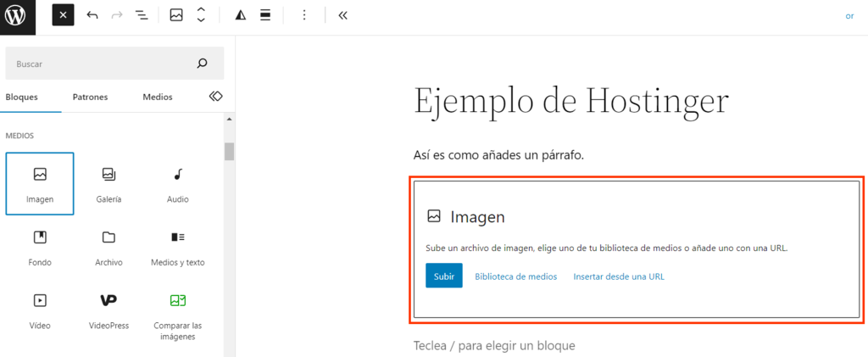
Task: Click paragraph 'Así es como añades un párrafo.'
Action: 498,156
